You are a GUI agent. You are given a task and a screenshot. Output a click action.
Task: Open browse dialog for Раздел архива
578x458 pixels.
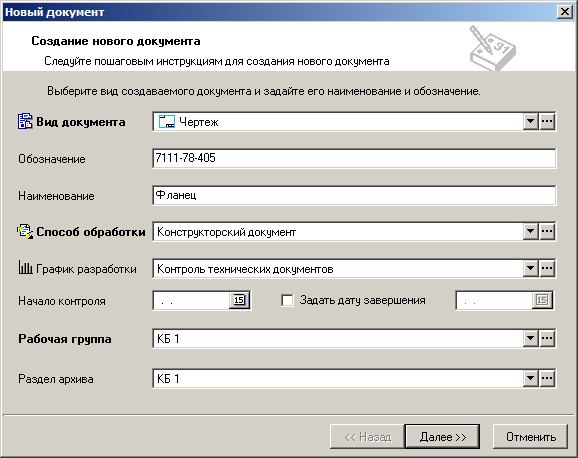point(547,378)
